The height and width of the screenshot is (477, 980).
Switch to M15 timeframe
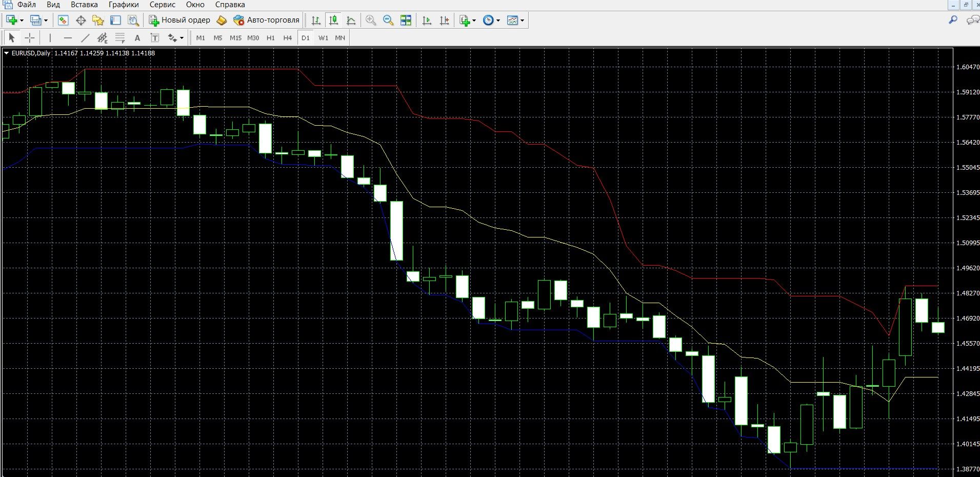click(x=235, y=38)
